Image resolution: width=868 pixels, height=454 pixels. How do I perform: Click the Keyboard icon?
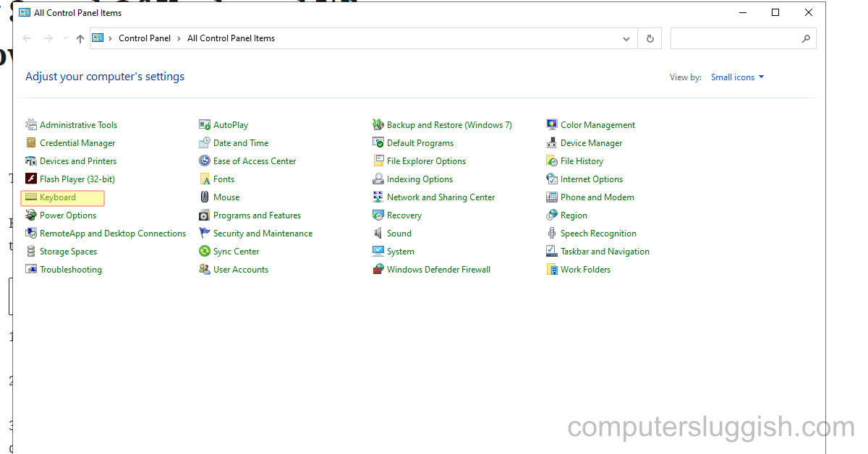click(31, 197)
